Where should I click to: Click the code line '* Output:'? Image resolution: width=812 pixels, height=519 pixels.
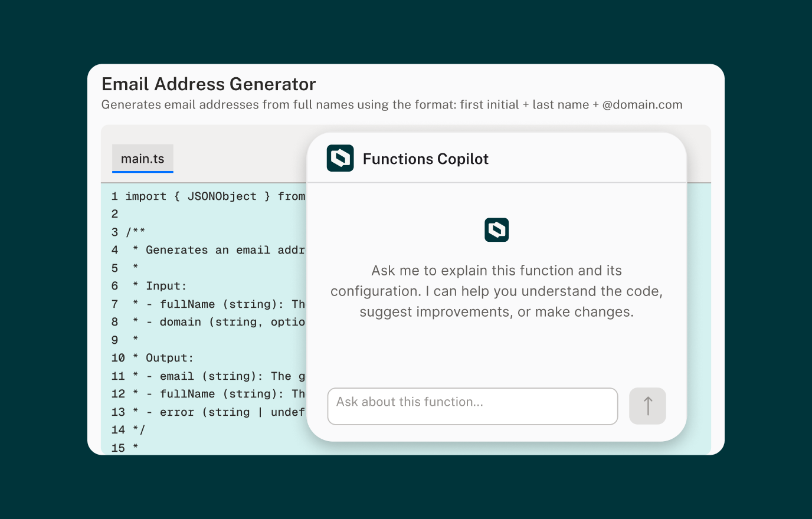pos(162,358)
